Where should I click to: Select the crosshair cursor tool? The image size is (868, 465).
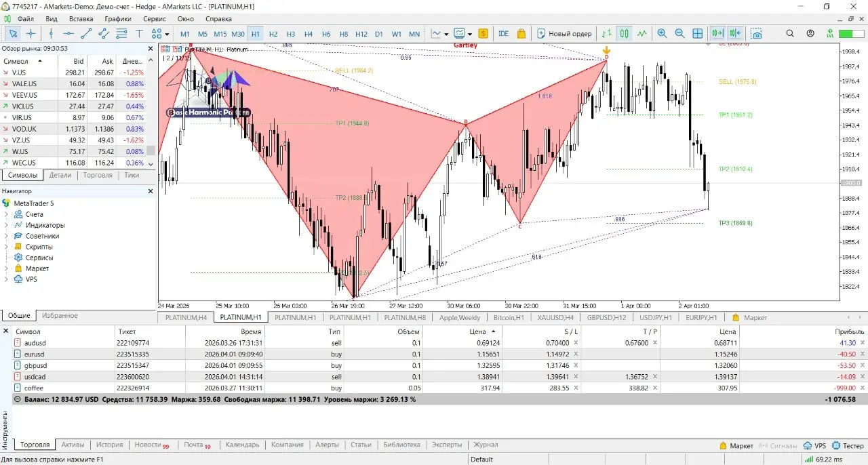31,33
